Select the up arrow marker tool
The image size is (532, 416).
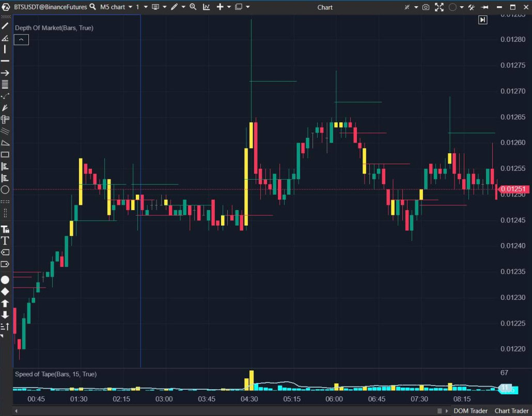[5, 303]
